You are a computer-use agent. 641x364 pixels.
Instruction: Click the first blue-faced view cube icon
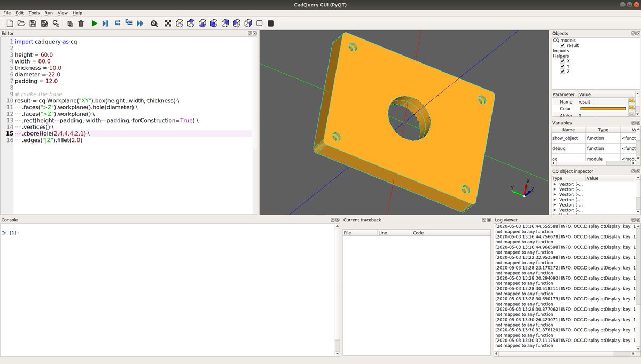(x=191, y=23)
